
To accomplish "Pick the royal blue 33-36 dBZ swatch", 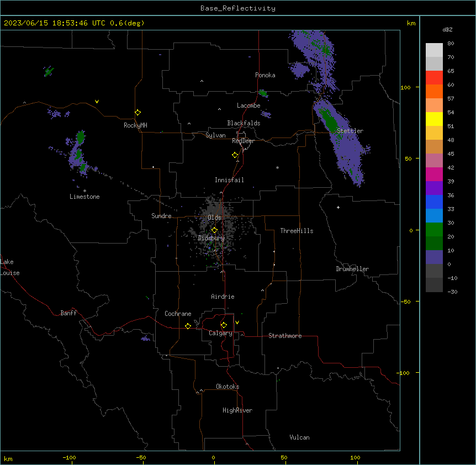I will click(x=434, y=202).
